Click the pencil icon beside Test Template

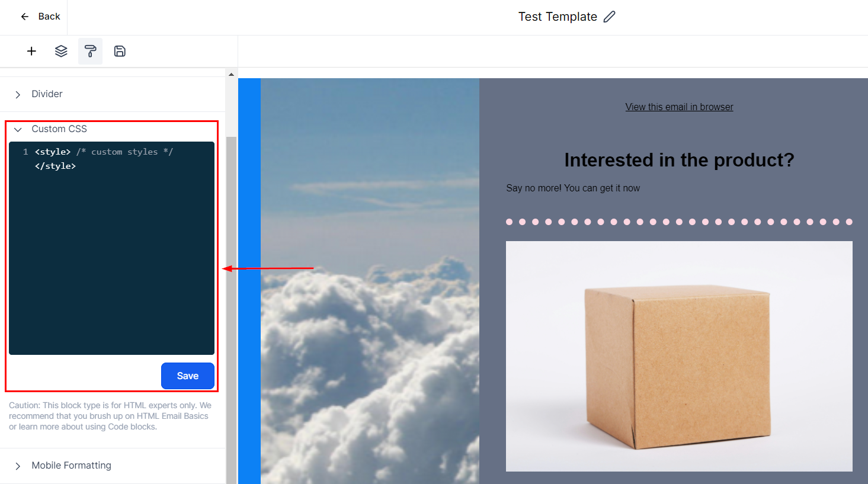tap(609, 17)
